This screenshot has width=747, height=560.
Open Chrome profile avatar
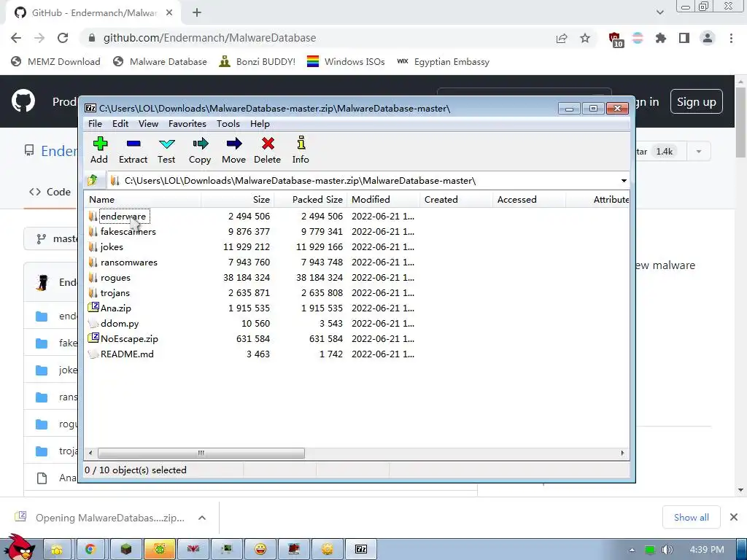(x=708, y=38)
